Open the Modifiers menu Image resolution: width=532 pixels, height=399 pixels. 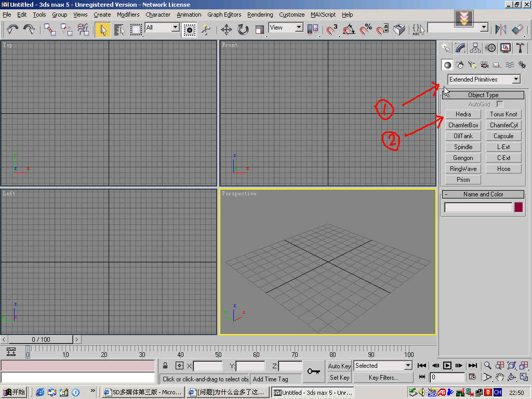(x=128, y=15)
